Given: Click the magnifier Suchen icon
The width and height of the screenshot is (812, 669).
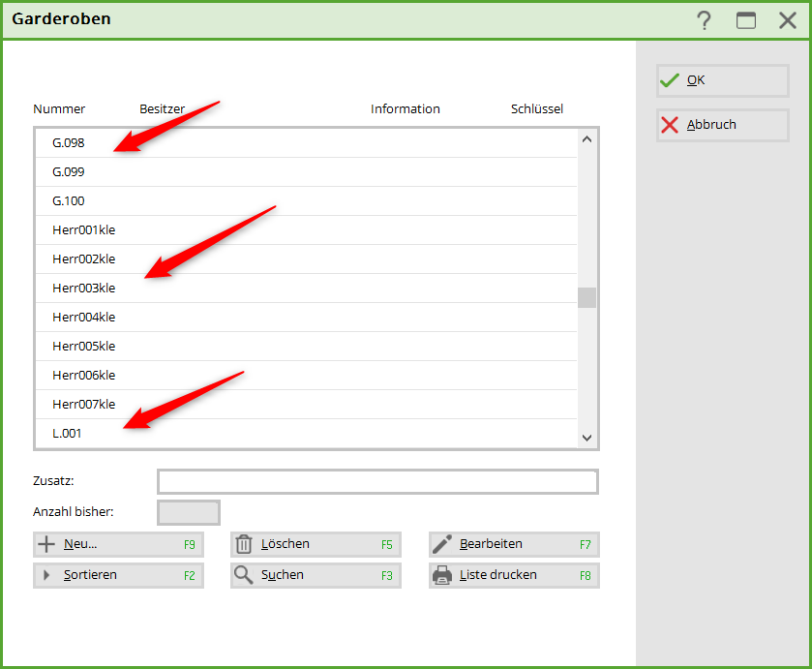Looking at the screenshot, I should point(243,575).
